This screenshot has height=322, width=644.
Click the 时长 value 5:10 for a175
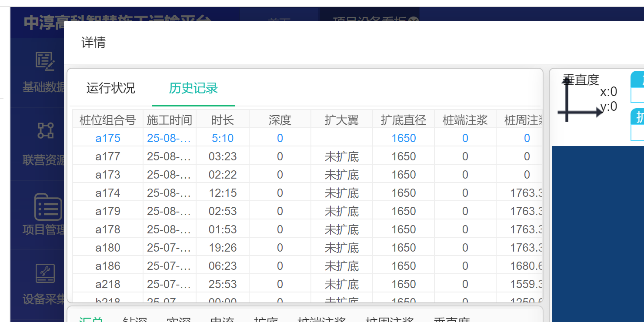pyautogui.click(x=222, y=138)
